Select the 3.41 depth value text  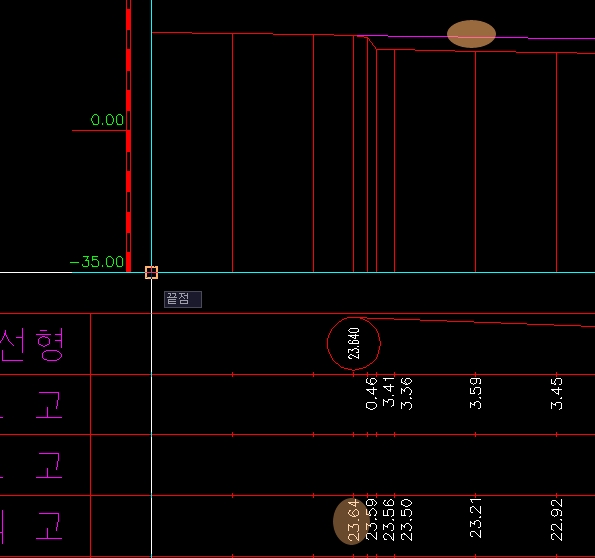coord(389,392)
